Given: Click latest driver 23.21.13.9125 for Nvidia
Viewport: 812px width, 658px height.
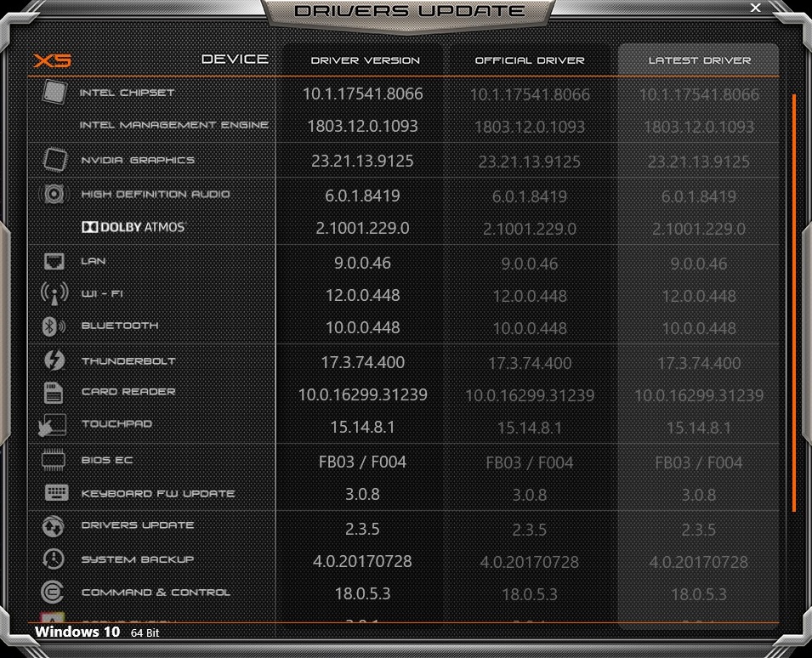Looking at the screenshot, I should (x=699, y=162).
